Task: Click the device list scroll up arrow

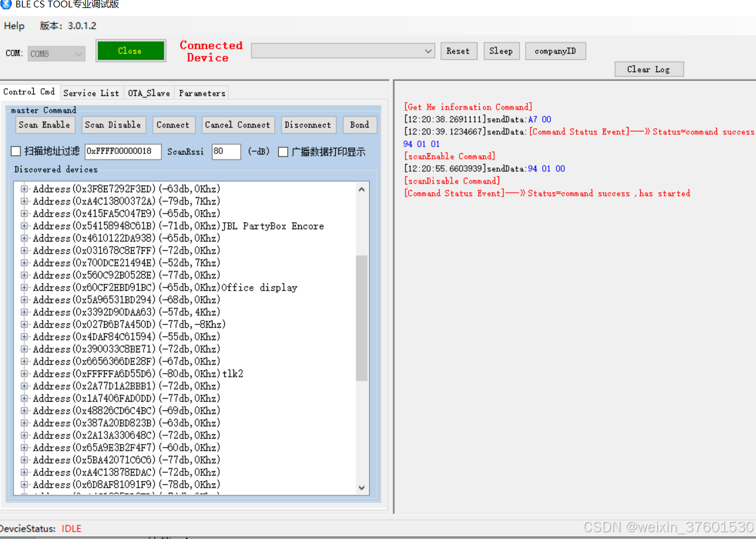Action: 362,189
